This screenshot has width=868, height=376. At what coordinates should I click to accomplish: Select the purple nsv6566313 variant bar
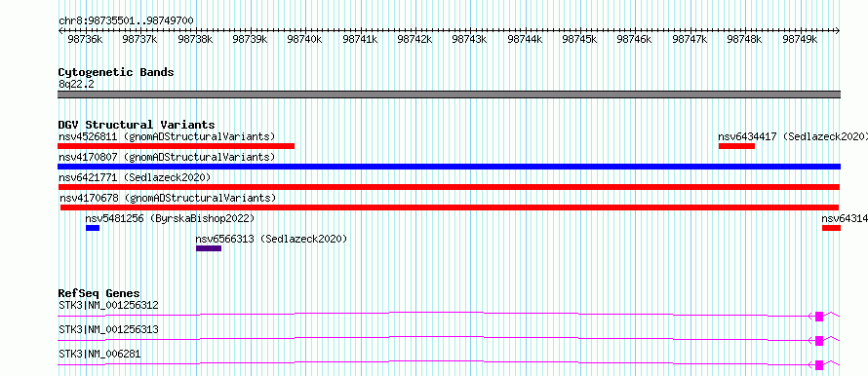pos(209,248)
